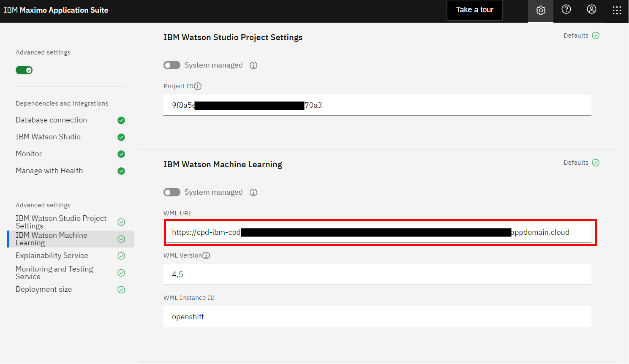Click the WML Instance ID field showing openshift
The height and width of the screenshot is (364, 629).
point(377,317)
